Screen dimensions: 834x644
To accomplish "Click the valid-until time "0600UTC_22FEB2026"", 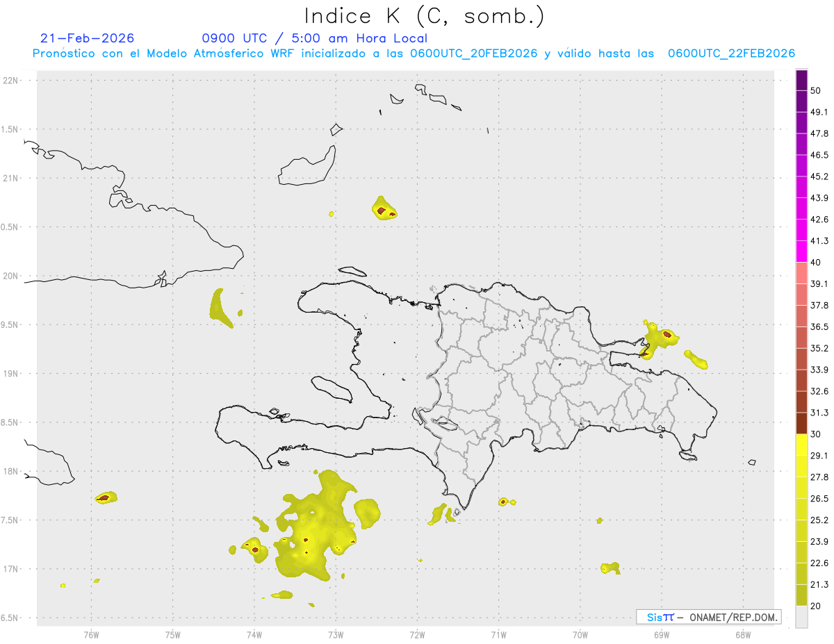I will point(731,53).
